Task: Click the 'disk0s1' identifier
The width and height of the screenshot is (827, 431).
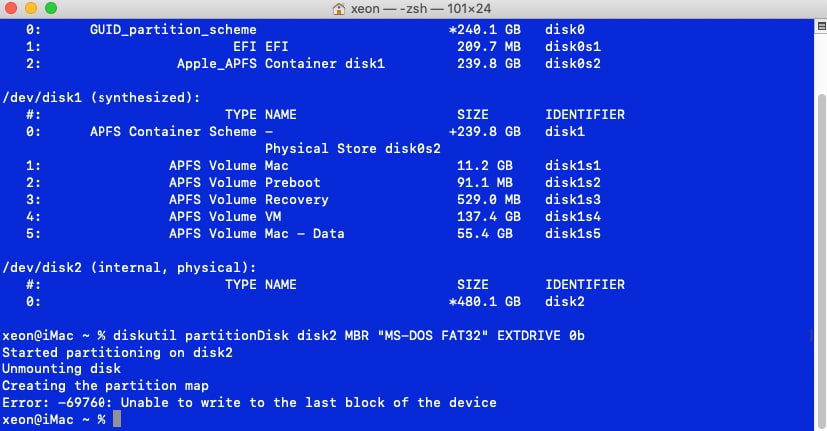Action: pos(573,46)
